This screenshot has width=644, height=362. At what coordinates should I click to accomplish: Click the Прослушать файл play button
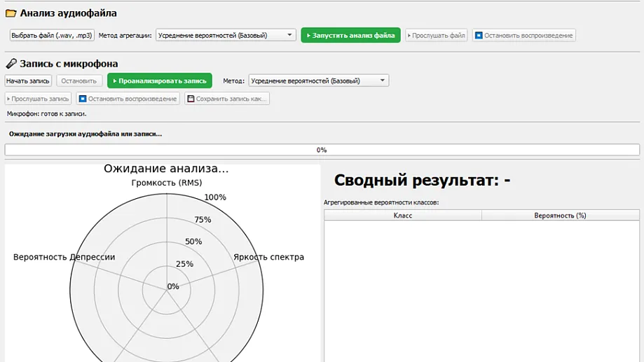point(436,35)
